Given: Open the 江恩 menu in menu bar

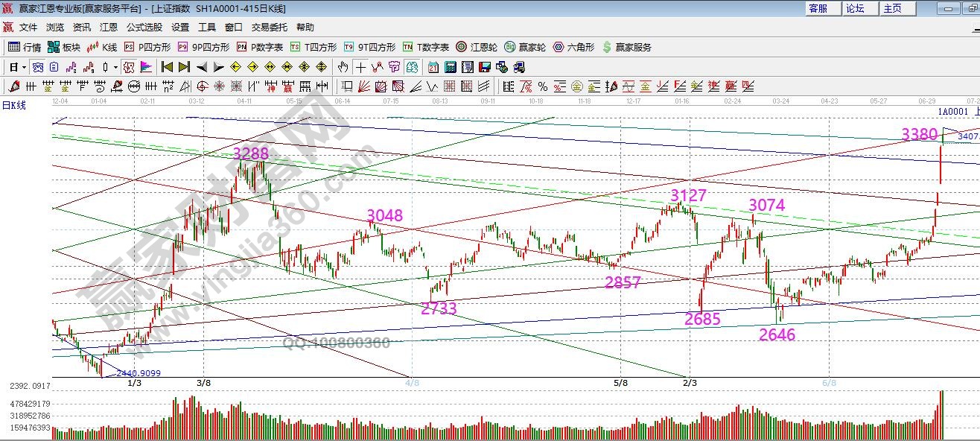Looking at the screenshot, I should 109,28.
